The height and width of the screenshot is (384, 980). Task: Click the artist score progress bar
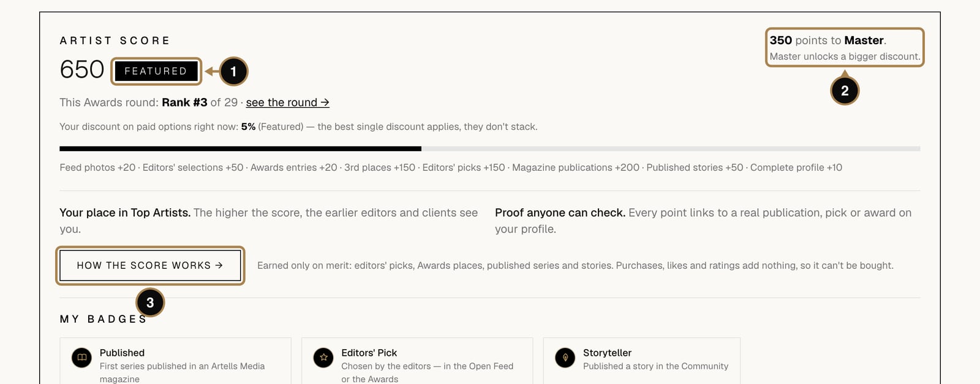490,148
